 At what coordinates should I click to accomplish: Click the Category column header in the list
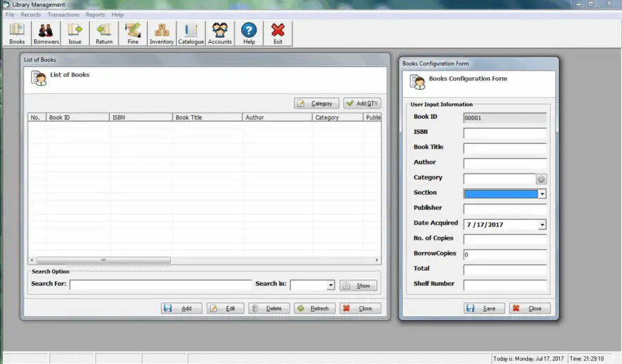[x=337, y=117]
